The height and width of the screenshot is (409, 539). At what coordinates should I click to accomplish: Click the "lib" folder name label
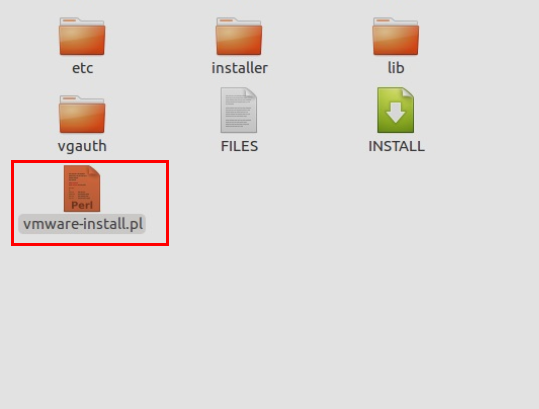point(396,68)
